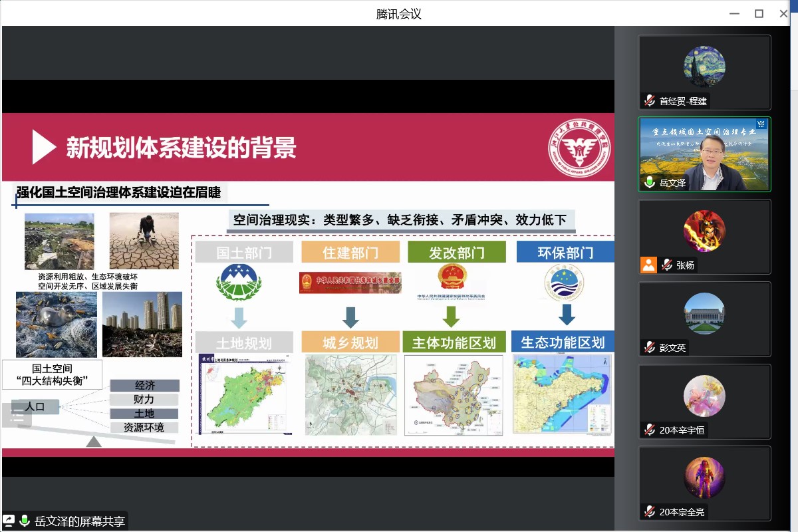Open the semi-transparent list menu over the slide
This screenshot has height=532, width=798.
(x=17, y=416)
